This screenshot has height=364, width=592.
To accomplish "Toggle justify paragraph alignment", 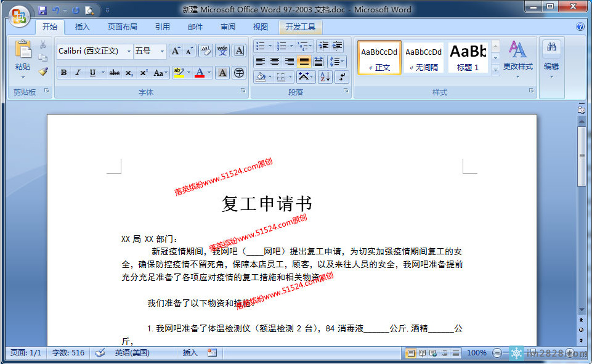I will [x=304, y=62].
